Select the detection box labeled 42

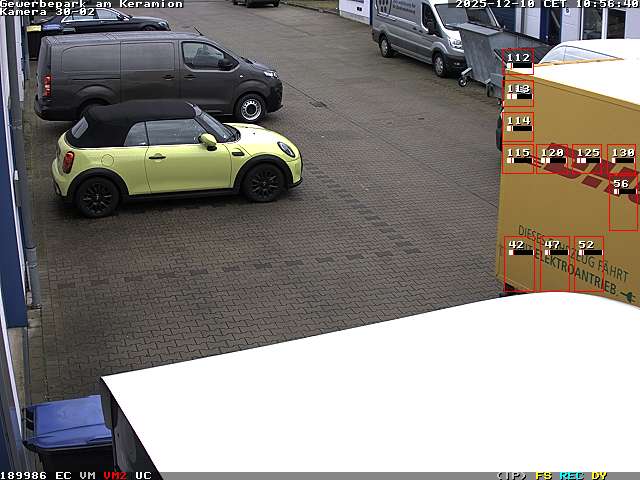(x=519, y=265)
